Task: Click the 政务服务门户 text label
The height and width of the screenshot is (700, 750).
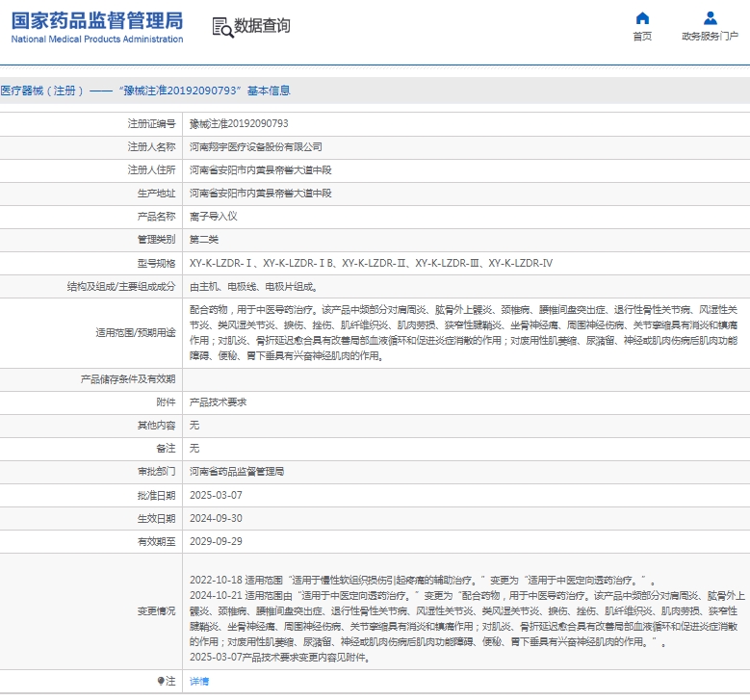Action: [710, 37]
